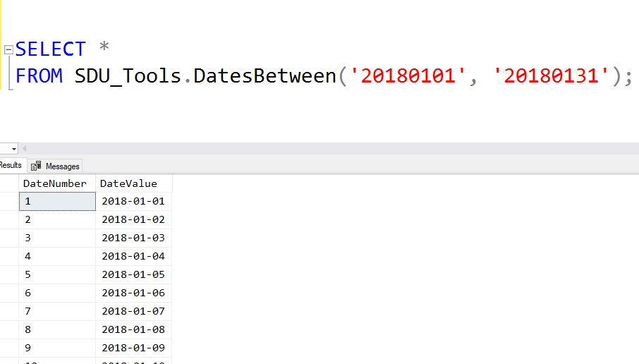639x364 pixels.
Task: Select DateNumber cell with value 9
Action: 57,348
